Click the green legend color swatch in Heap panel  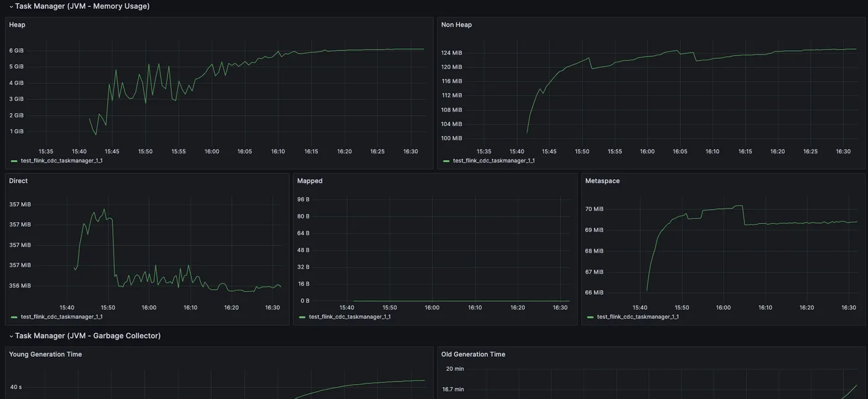coord(14,161)
